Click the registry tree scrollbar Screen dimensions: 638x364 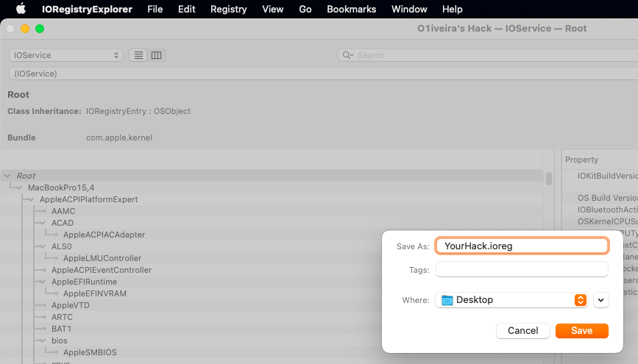tap(549, 179)
